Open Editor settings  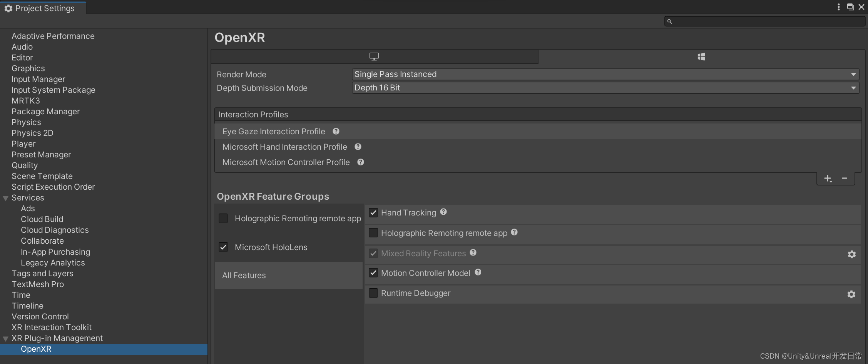tap(22, 57)
